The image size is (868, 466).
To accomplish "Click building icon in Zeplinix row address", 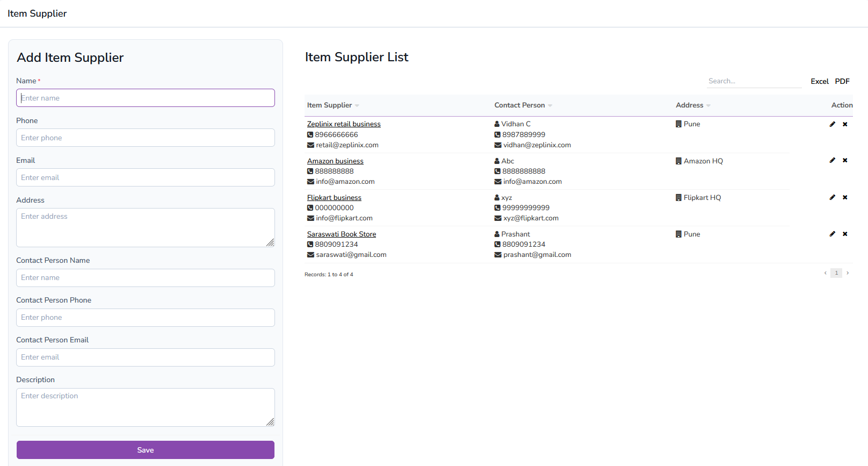I will tap(678, 124).
